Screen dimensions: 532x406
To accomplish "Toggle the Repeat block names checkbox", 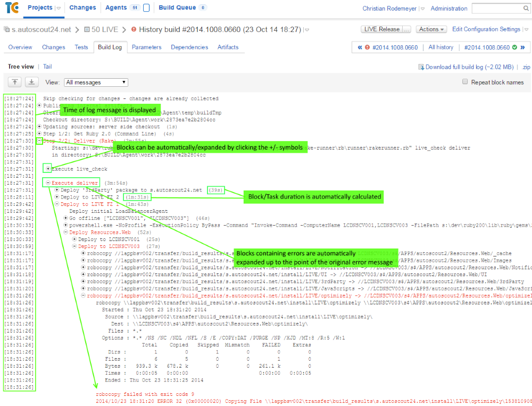I will [465, 81].
